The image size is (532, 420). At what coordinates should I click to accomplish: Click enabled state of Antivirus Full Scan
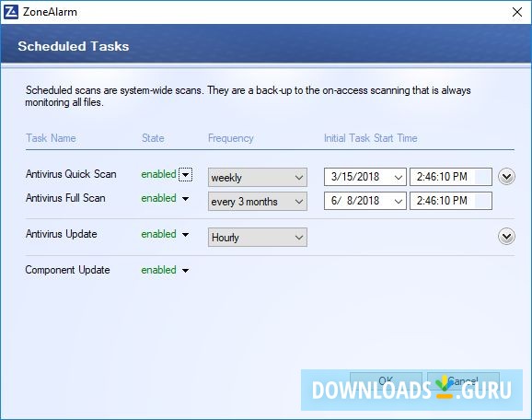158,198
